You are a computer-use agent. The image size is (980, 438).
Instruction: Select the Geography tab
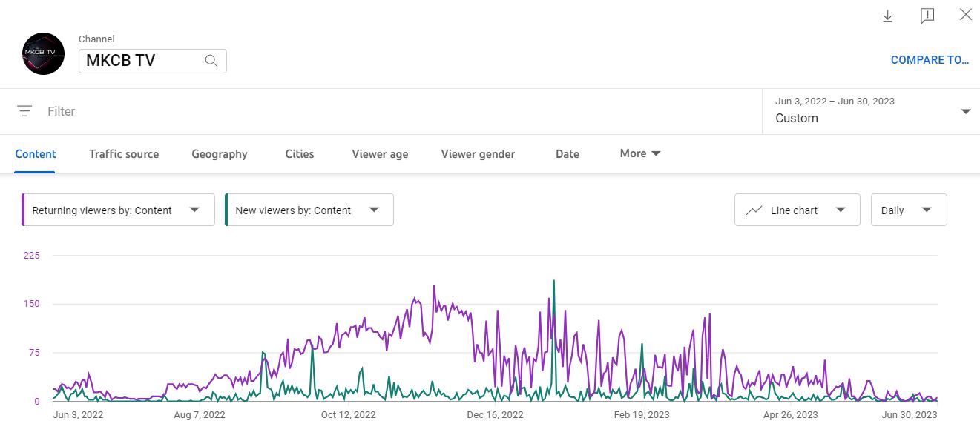click(x=220, y=154)
